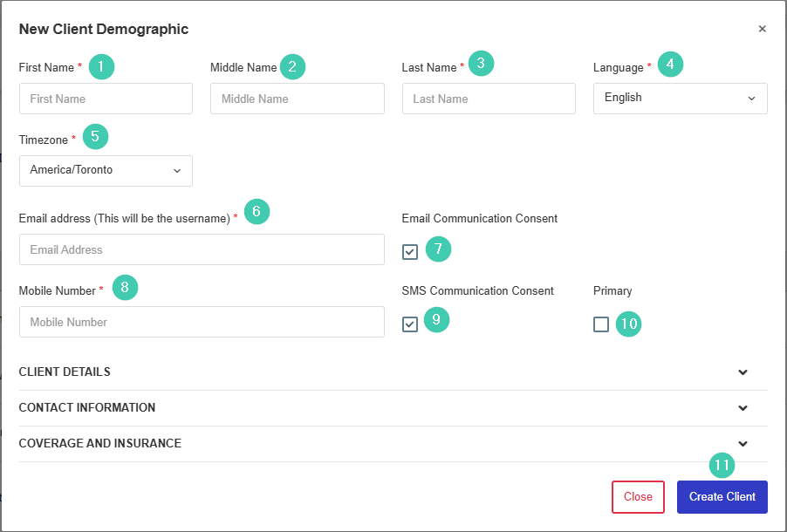787x532 pixels.
Task: Click the Create Client button
Action: pyautogui.click(x=722, y=497)
